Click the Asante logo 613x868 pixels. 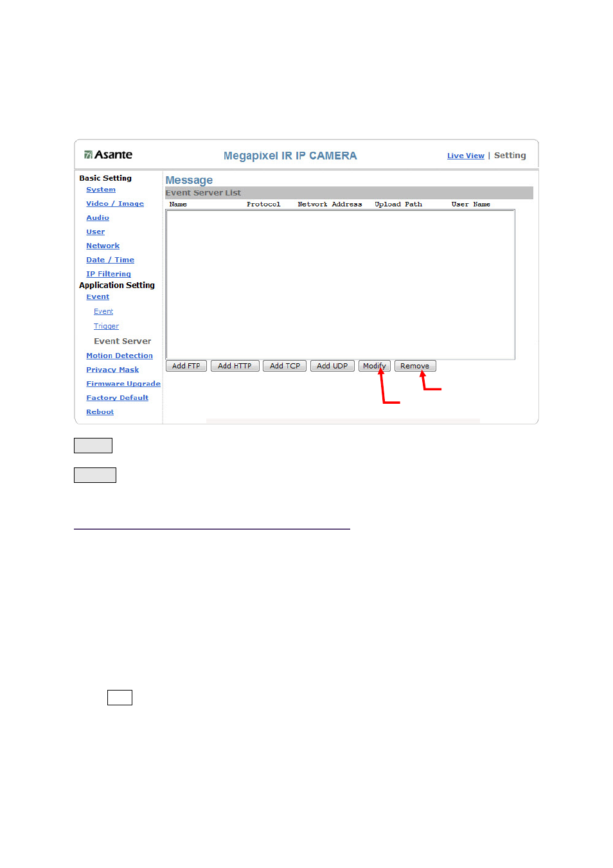pyautogui.click(x=108, y=155)
